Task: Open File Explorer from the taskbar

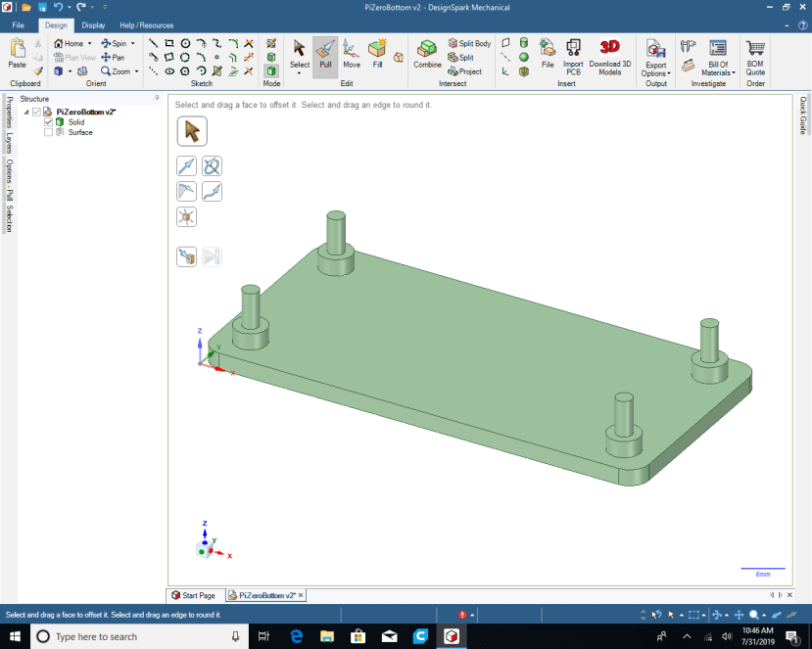Action: pos(327,636)
